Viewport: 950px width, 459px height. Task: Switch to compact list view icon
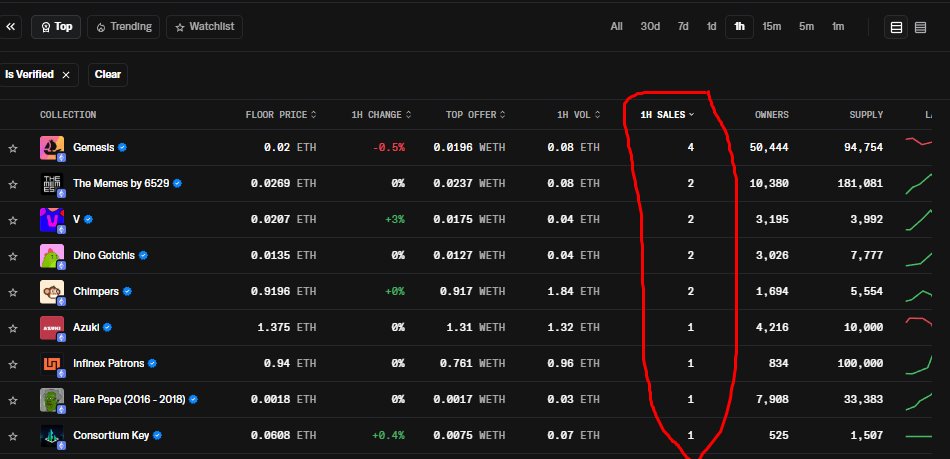click(920, 27)
